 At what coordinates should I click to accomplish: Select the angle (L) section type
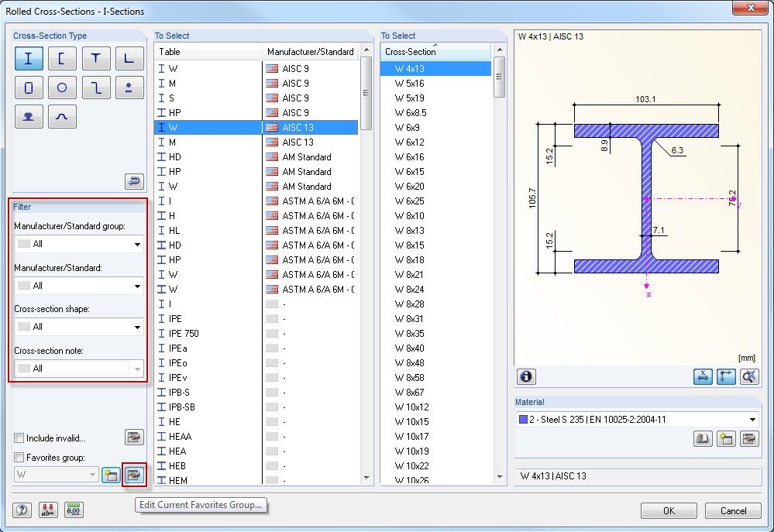tap(129, 59)
